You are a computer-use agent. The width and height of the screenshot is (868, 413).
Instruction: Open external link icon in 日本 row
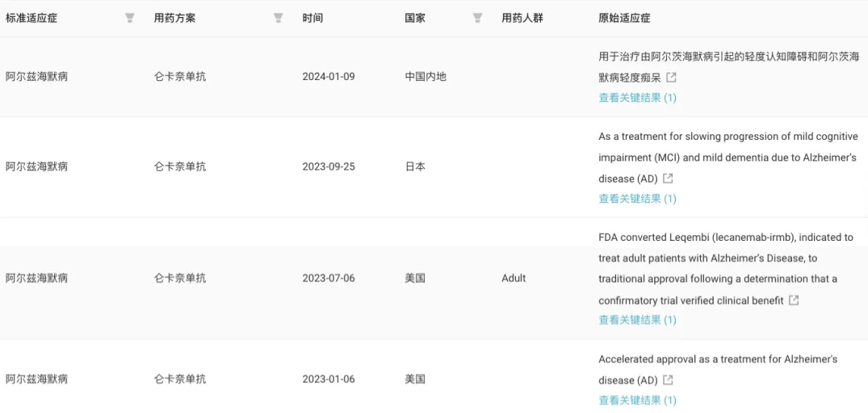coord(667,179)
